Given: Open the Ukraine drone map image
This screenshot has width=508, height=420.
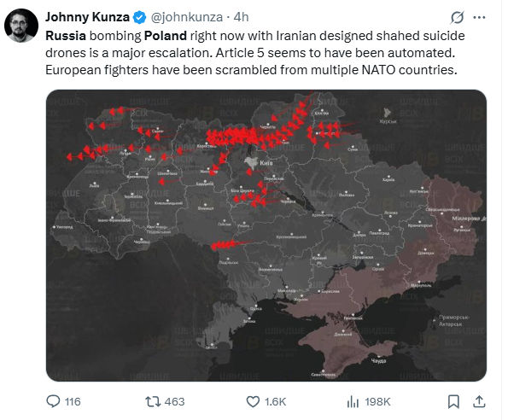Looking at the screenshot, I should pyautogui.click(x=266, y=236).
